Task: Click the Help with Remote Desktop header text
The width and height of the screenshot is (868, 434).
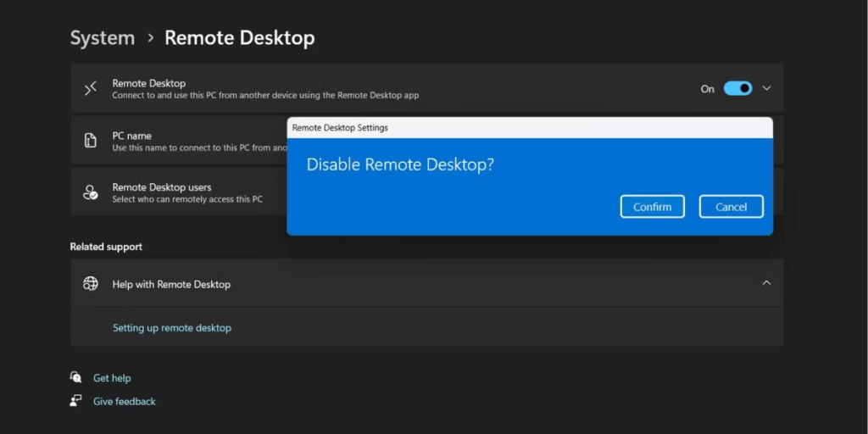Action: click(171, 285)
